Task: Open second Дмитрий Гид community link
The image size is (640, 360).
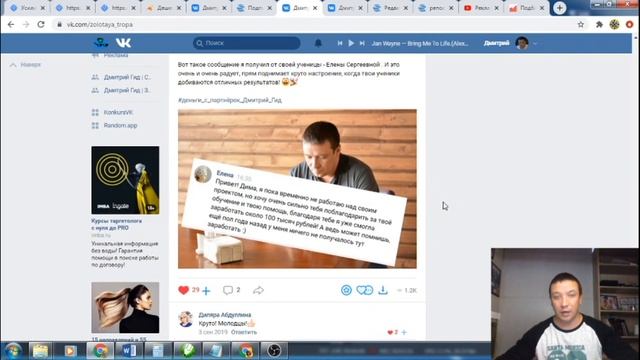Action: pos(122,90)
